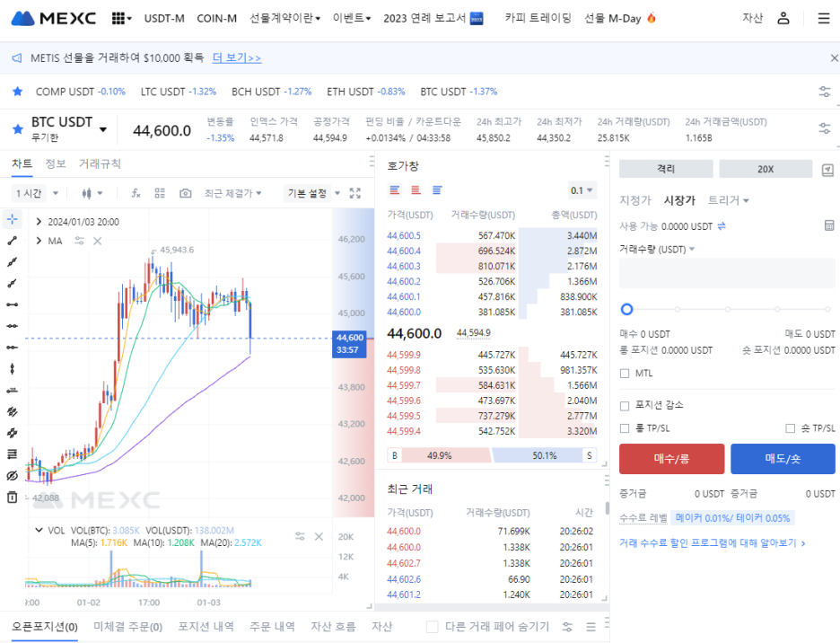Open the 선물계약이란 menu

pyautogui.click(x=285, y=18)
